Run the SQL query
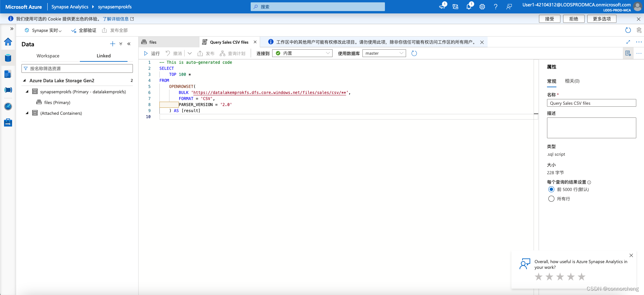 pyautogui.click(x=152, y=53)
